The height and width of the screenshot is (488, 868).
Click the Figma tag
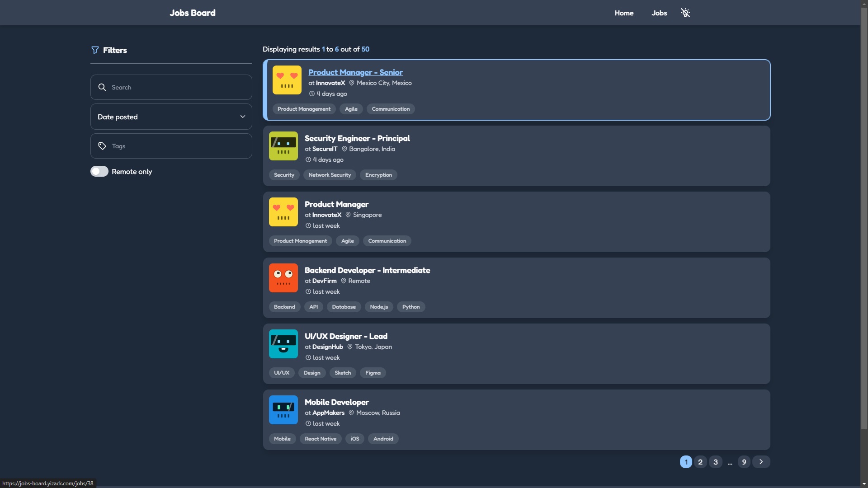[x=373, y=373]
